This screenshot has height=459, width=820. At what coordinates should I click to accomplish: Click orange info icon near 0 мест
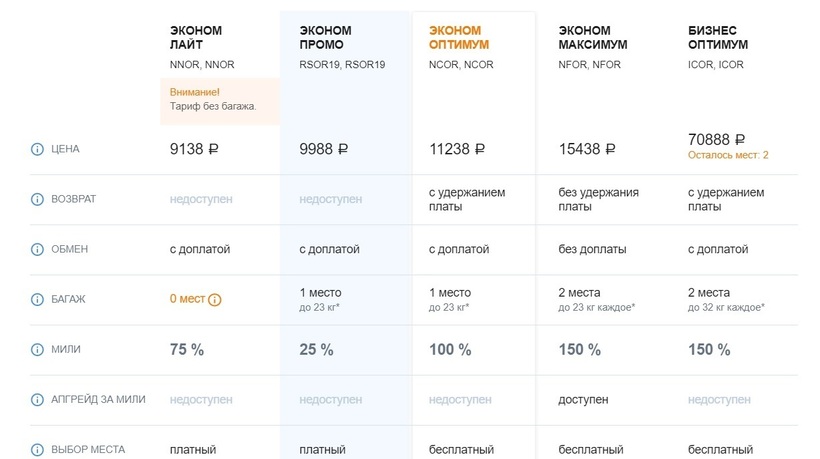tap(214, 299)
